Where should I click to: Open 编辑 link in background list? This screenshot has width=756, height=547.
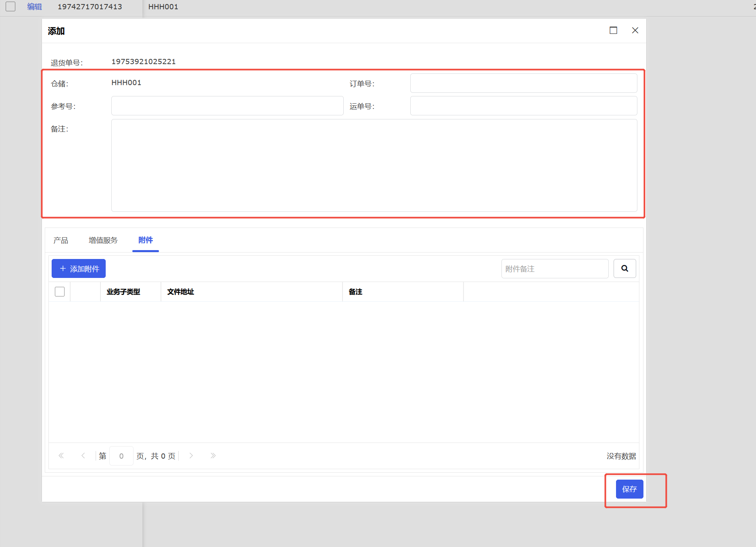point(34,6)
